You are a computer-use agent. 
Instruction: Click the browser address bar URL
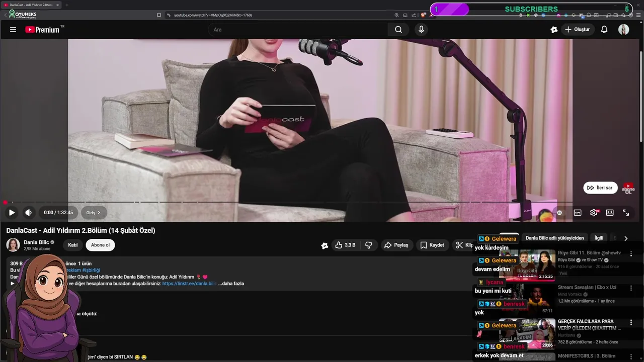click(x=213, y=15)
